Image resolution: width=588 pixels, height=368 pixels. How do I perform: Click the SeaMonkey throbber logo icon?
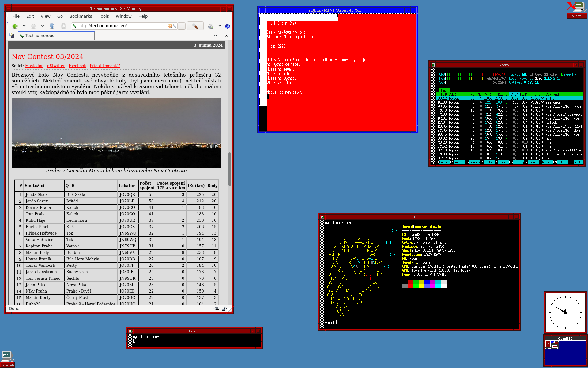[227, 26]
